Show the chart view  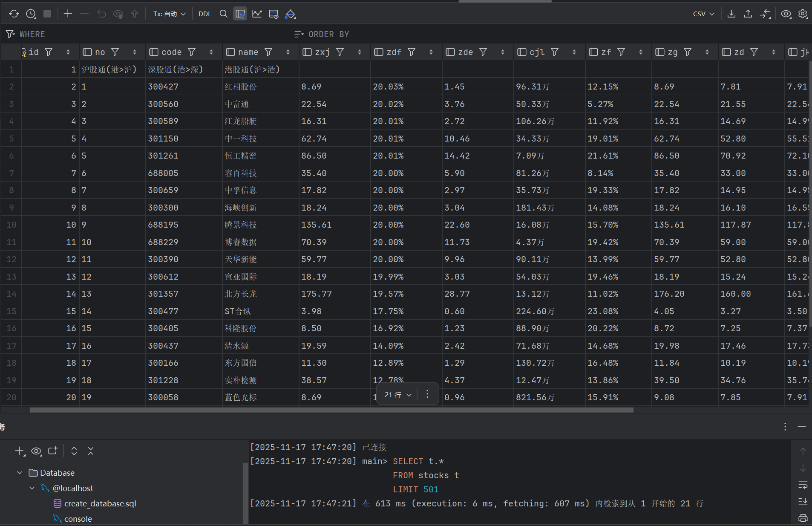[x=257, y=14]
